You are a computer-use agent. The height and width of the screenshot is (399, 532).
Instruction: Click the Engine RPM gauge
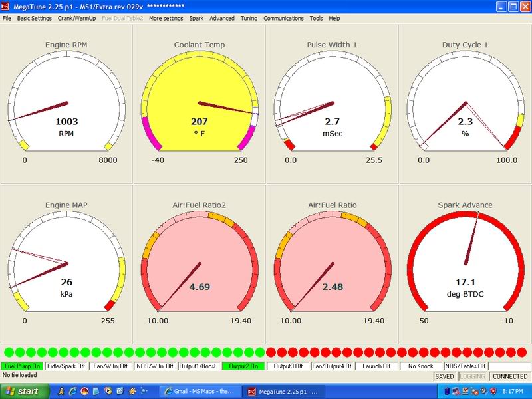tap(66, 104)
